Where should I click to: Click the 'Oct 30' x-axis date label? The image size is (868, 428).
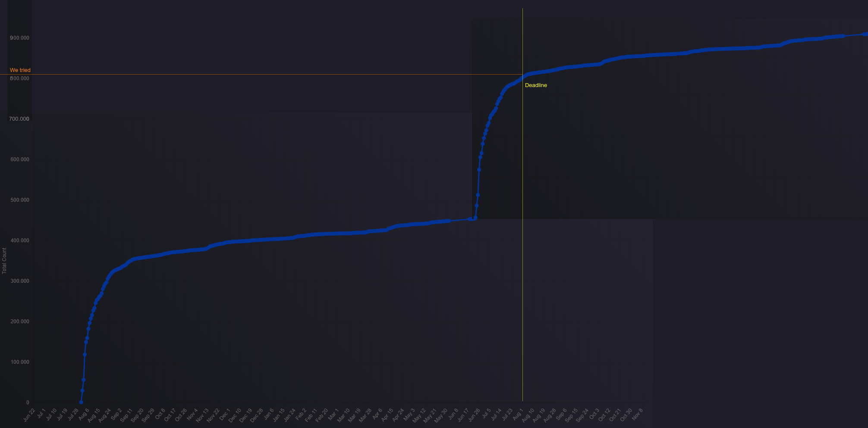click(626, 415)
